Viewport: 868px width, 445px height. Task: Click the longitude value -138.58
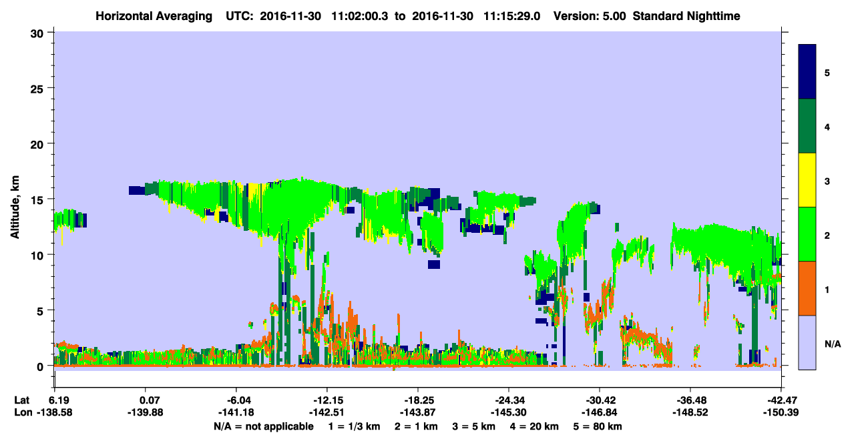click(x=55, y=412)
